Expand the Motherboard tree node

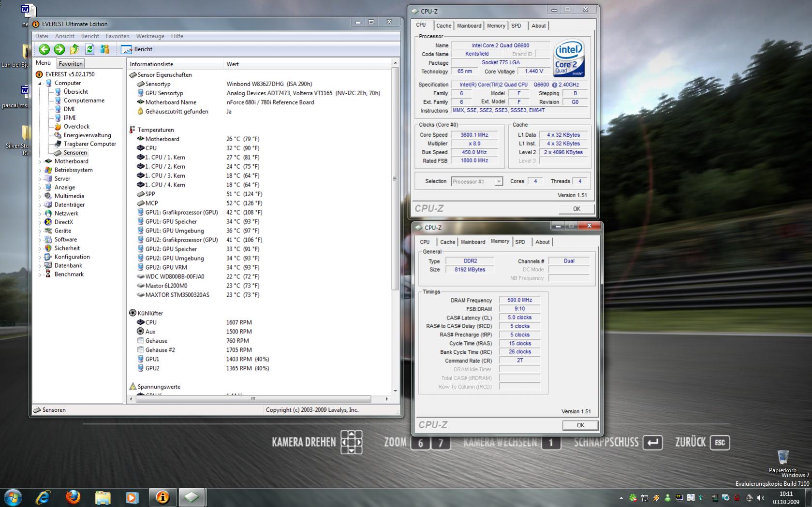(x=40, y=161)
